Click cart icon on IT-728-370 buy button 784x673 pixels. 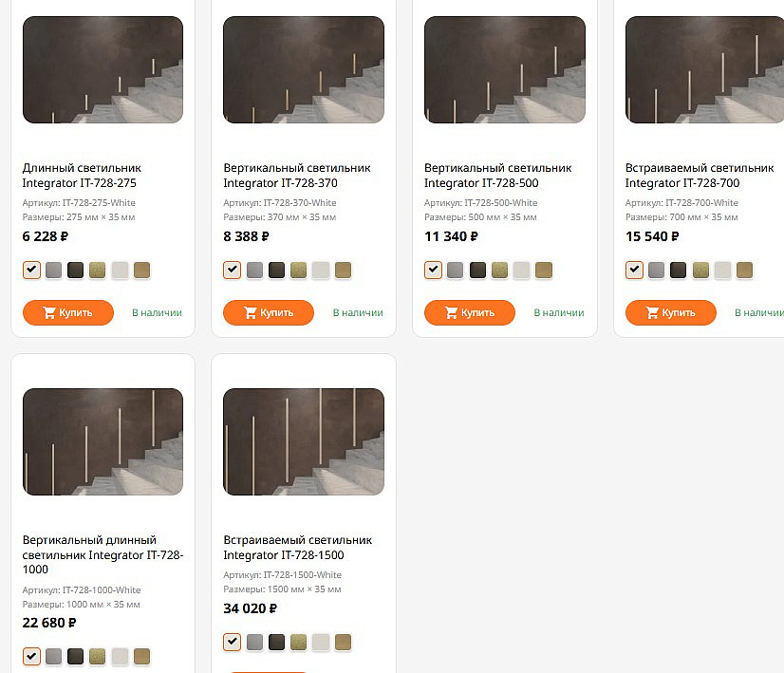point(251,312)
